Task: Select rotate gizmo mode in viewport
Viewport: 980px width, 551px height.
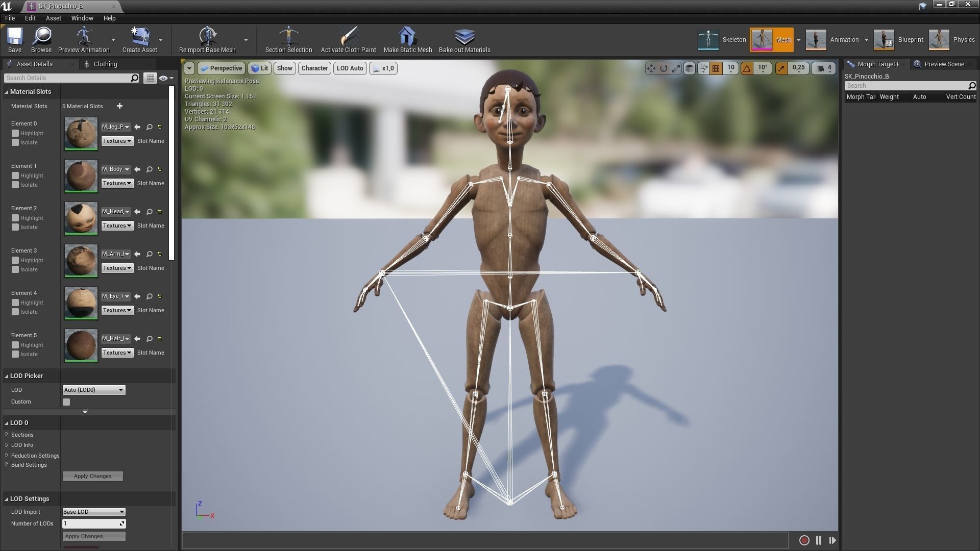Action: point(663,68)
